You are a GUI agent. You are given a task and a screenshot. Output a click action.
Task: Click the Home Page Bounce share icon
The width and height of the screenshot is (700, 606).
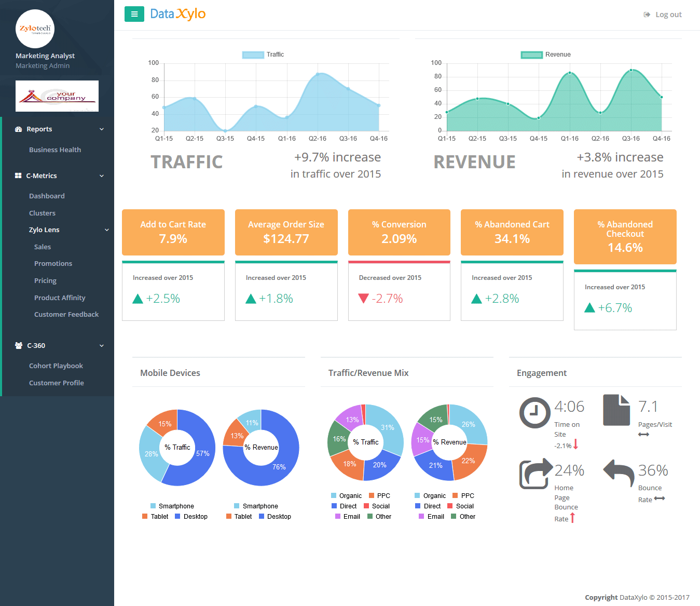536,473
